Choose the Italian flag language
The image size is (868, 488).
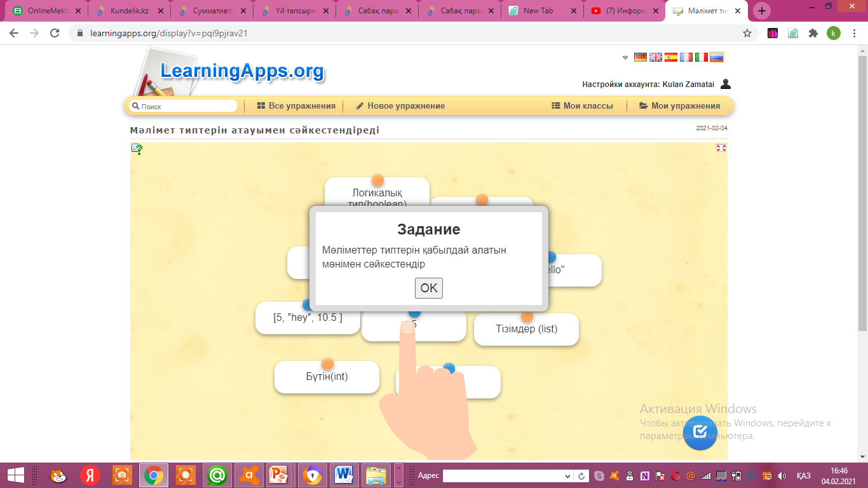click(x=702, y=57)
